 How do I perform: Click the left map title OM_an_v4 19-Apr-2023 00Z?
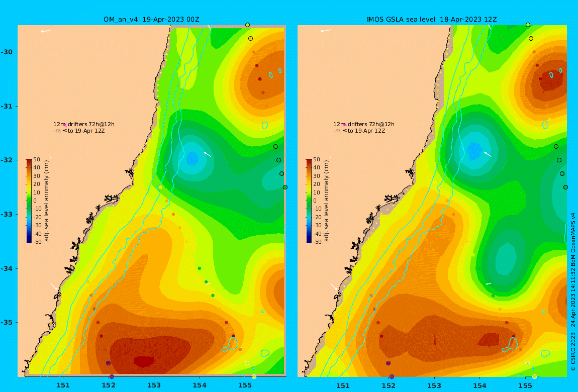[x=151, y=20]
